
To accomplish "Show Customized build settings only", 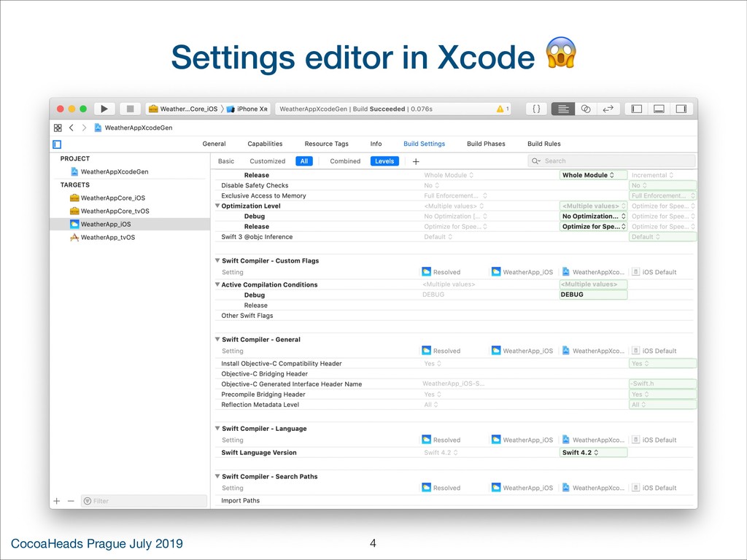I will tap(267, 161).
